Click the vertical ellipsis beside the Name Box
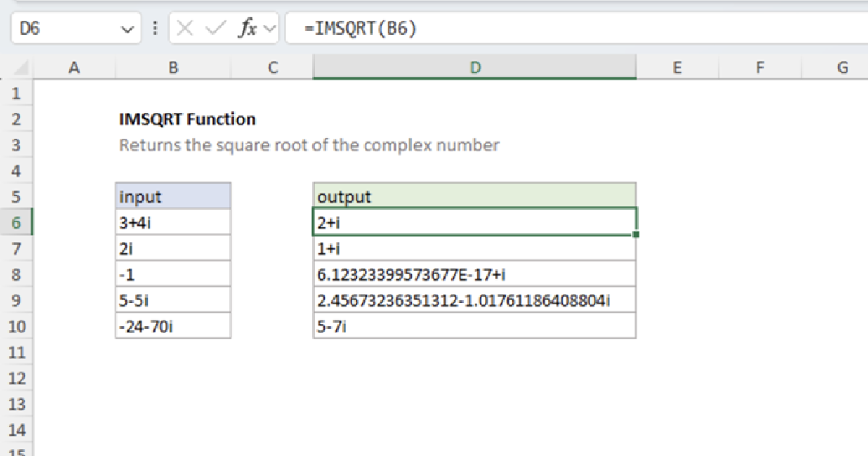Image resolution: width=868 pixels, height=456 pixels. point(154,28)
